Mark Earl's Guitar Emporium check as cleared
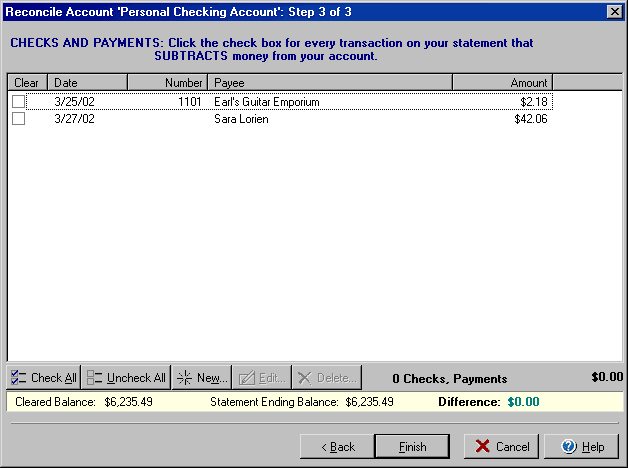The image size is (628, 468). point(18,102)
